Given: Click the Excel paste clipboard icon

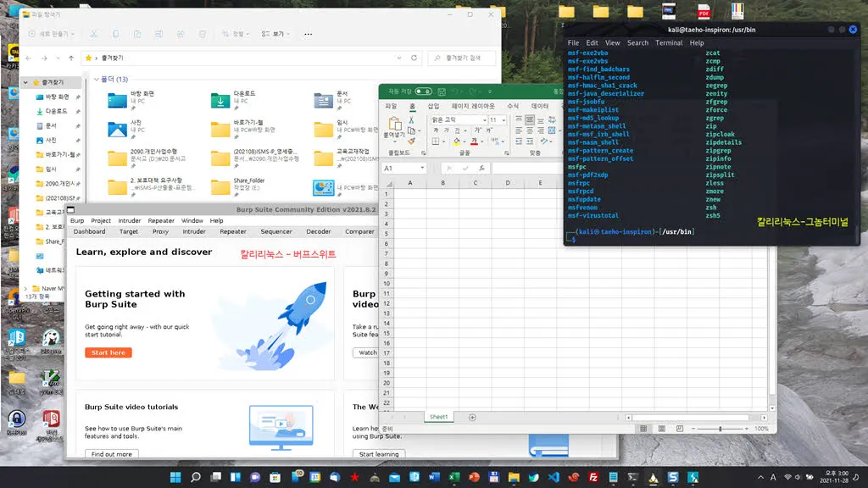Looking at the screenshot, I should [x=395, y=124].
